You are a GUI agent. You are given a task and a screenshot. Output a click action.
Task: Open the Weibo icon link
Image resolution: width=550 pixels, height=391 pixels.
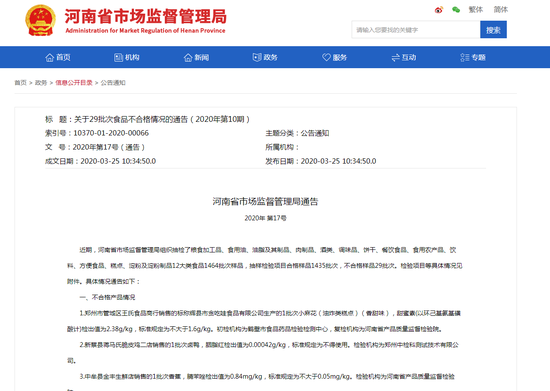click(438, 10)
